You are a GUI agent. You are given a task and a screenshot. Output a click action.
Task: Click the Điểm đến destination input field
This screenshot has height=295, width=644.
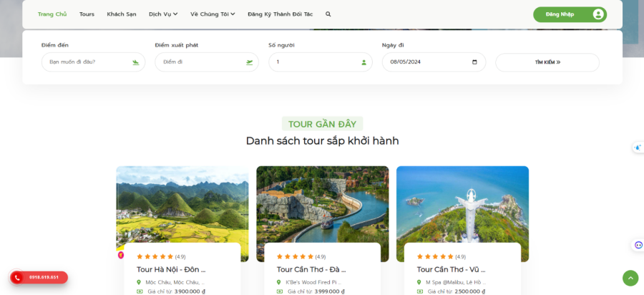click(93, 62)
